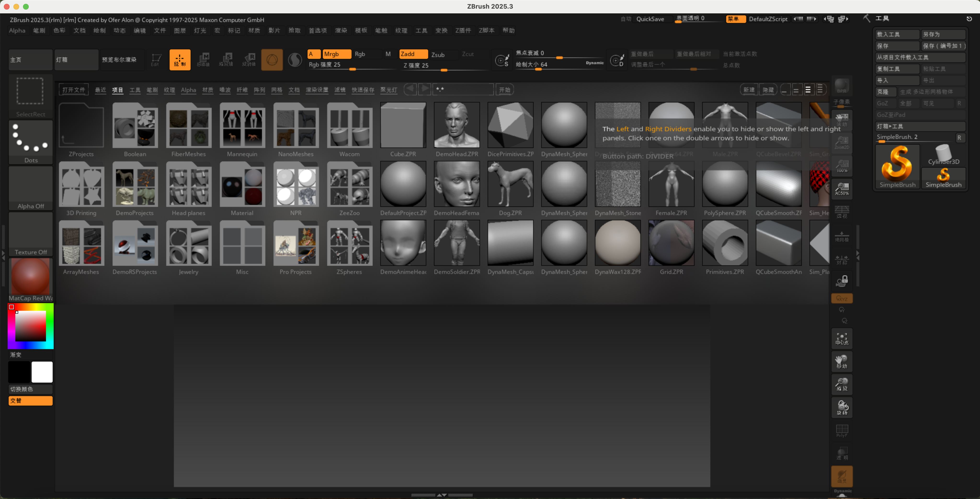Image resolution: width=980 pixels, height=499 pixels.
Task: Click the 中心点 frame icon in right shelf
Action: pyautogui.click(x=842, y=339)
